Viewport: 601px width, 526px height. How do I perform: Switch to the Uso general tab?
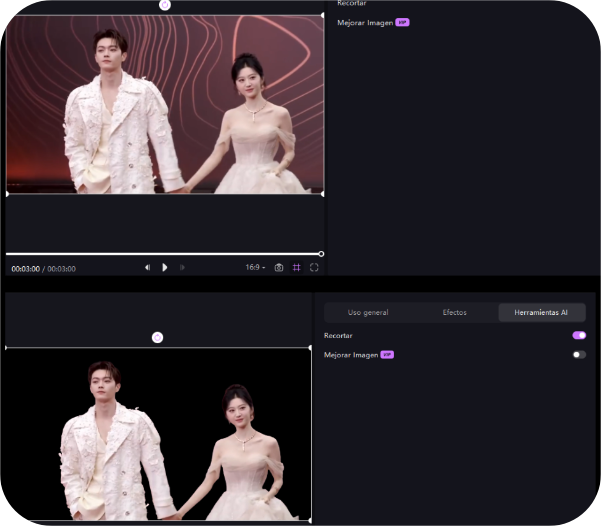368,313
